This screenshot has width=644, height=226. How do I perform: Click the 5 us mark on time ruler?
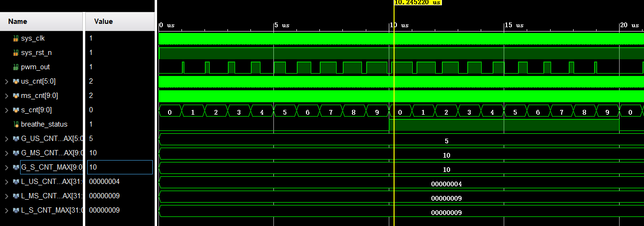coord(282,25)
